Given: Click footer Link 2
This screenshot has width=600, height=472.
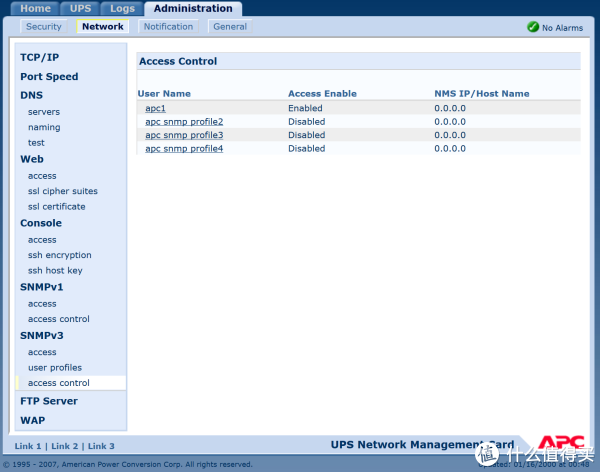Looking at the screenshot, I should 64,446.
